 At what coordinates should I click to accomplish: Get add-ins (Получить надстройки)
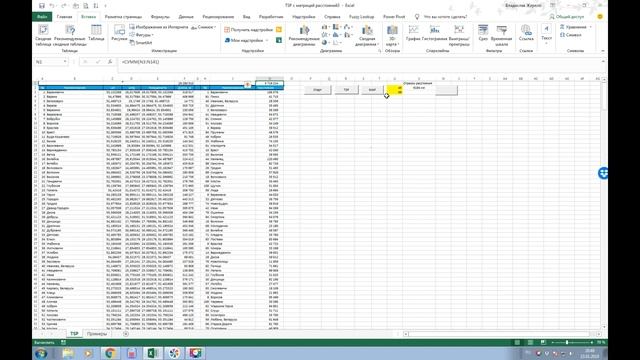(x=249, y=30)
